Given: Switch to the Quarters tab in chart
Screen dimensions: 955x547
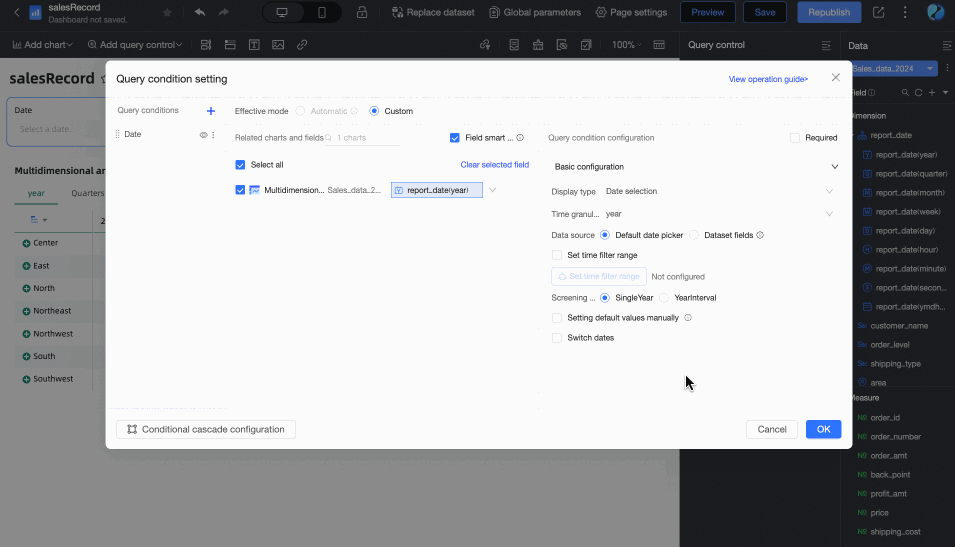Looking at the screenshot, I should point(88,193).
